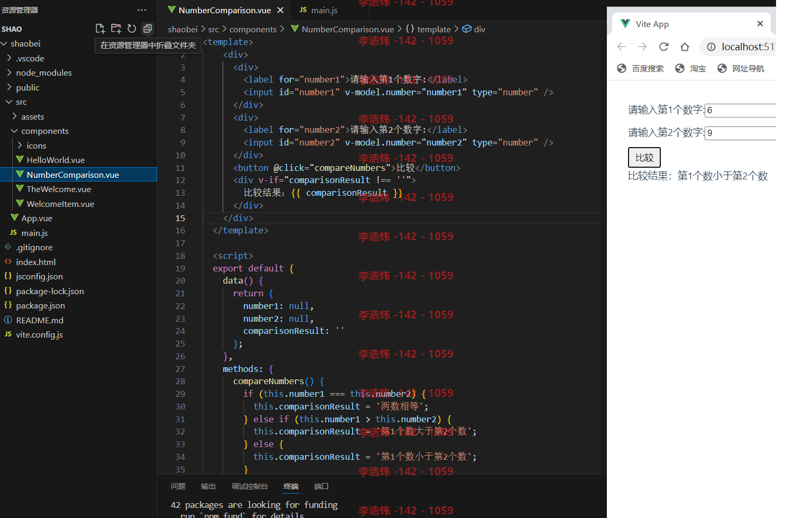Open App.vue in the explorer
The height and width of the screenshot is (518, 812).
[36, 218]
